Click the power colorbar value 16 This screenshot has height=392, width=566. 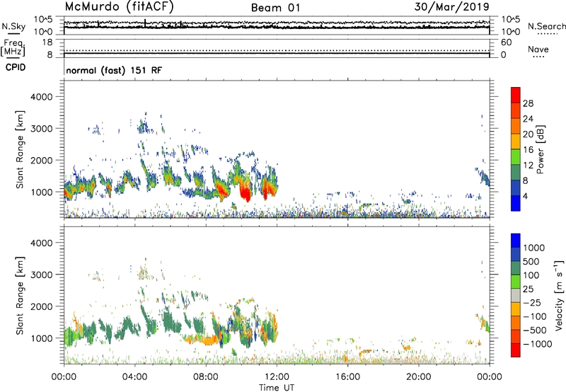pos(528,150)
